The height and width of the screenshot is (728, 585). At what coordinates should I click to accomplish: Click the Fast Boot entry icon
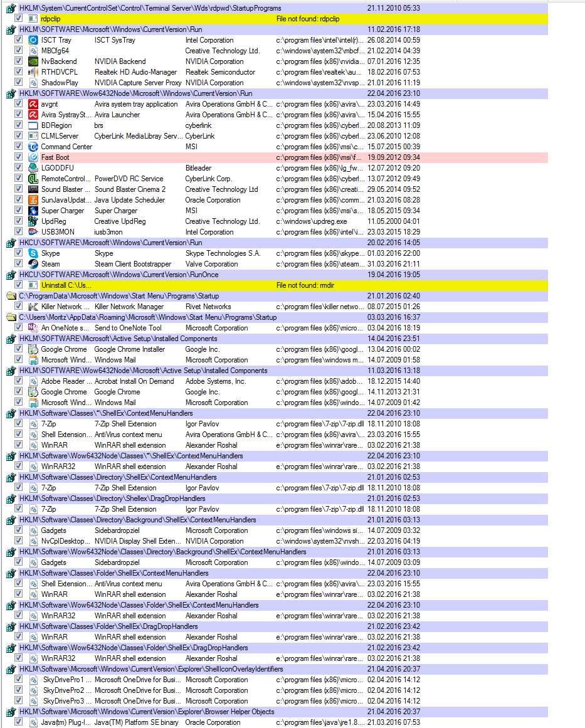[x=33, y=157]
